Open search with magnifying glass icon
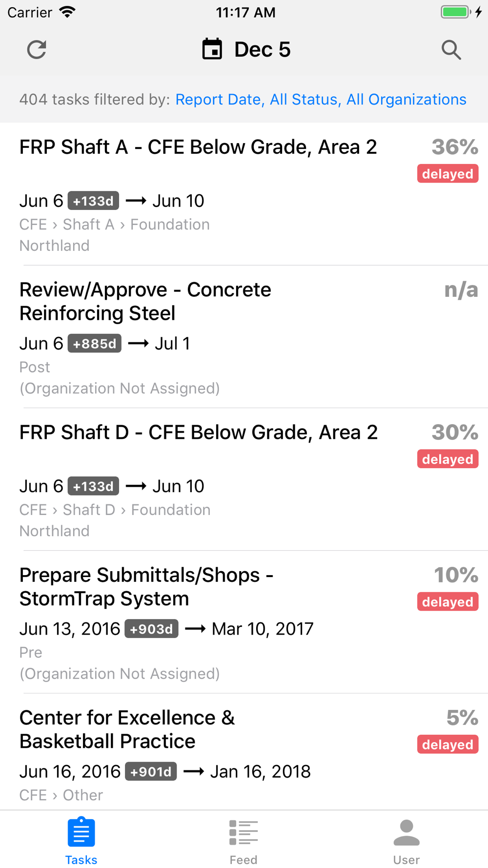 pos(451,49)
